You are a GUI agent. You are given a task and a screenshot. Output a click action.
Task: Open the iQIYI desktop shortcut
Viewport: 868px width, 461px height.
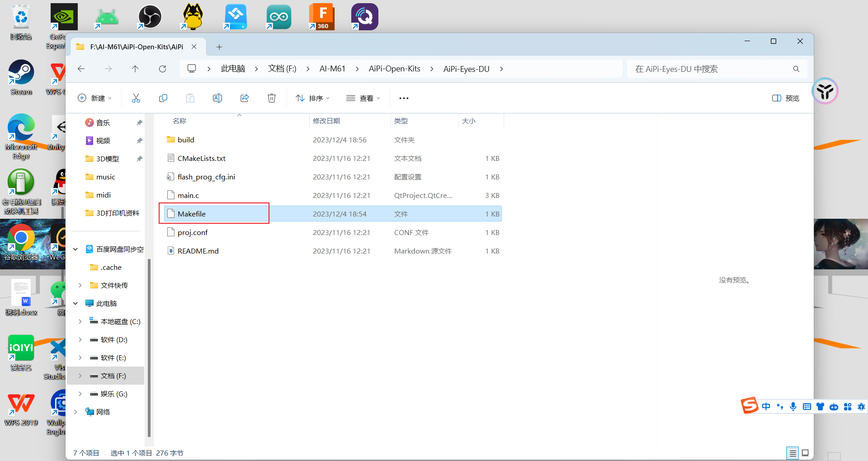click(x=21, y=353)
